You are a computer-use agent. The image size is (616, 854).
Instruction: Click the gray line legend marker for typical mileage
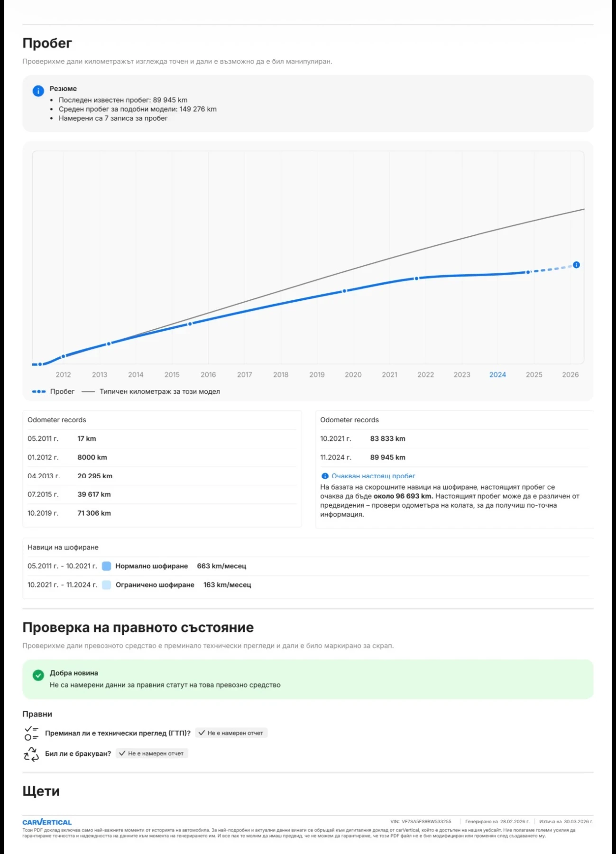pyautogui.click(x=88, y=391)
